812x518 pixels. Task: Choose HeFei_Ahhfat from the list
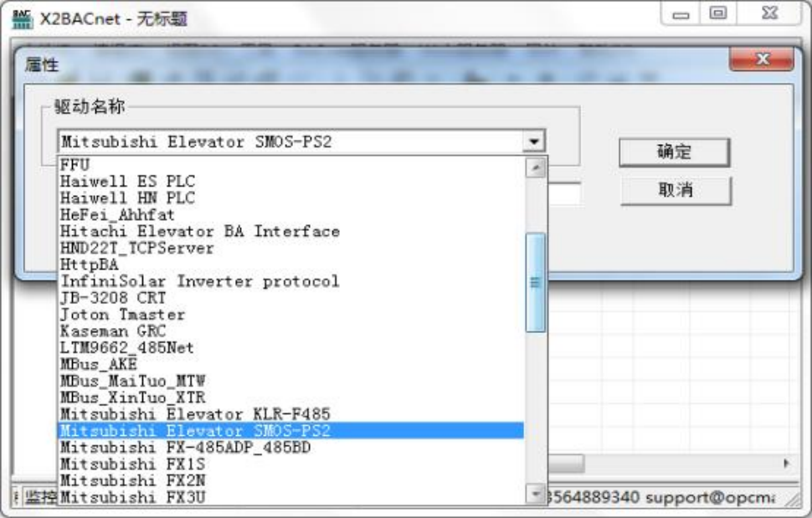pyautogui.click(x=290, y=214)
